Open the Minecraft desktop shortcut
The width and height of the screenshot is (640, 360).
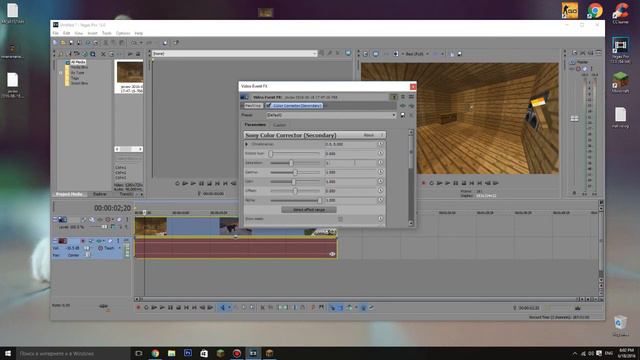(620, 82)
